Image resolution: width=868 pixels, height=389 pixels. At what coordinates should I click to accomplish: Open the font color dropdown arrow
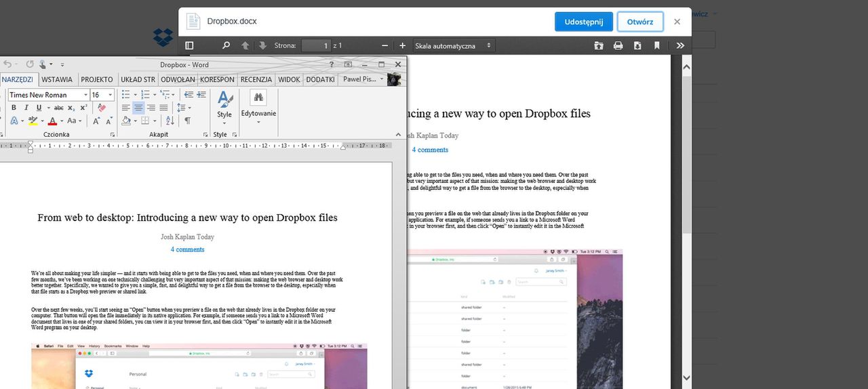point(62,121)
